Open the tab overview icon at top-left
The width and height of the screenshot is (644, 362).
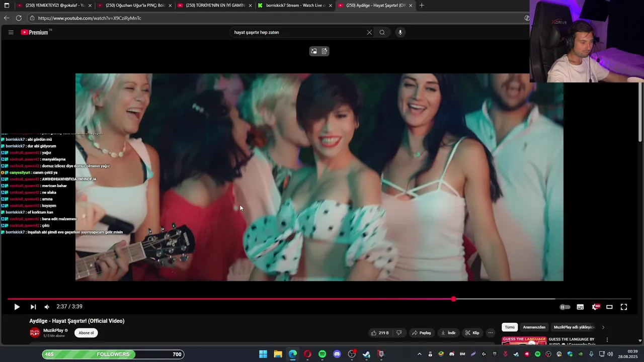tap(7, 6)
